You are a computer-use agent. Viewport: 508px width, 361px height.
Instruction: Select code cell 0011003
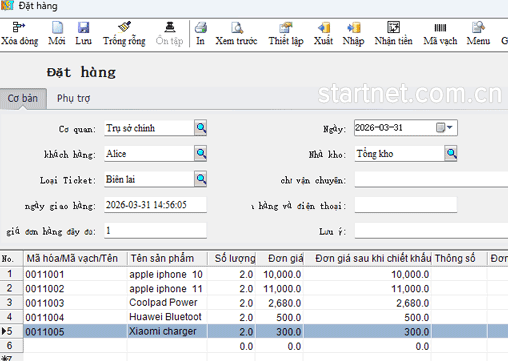(x=75, y=303)
